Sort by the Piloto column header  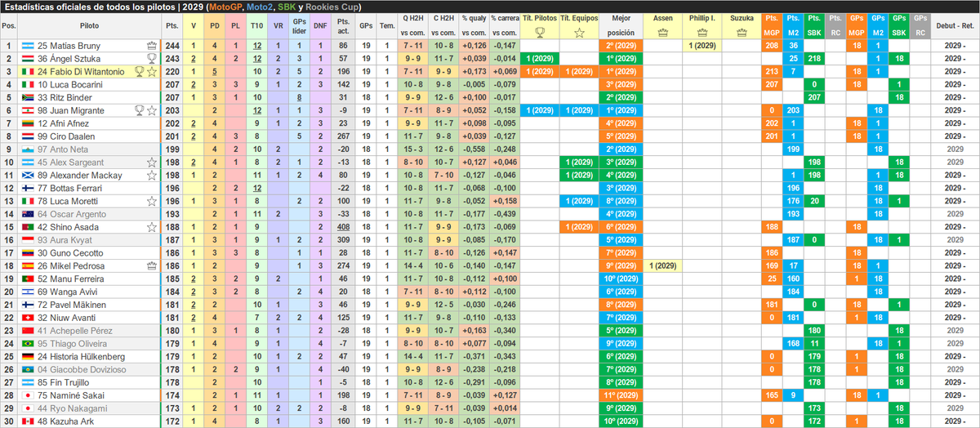pyautogui.click(x=90, y=26)
